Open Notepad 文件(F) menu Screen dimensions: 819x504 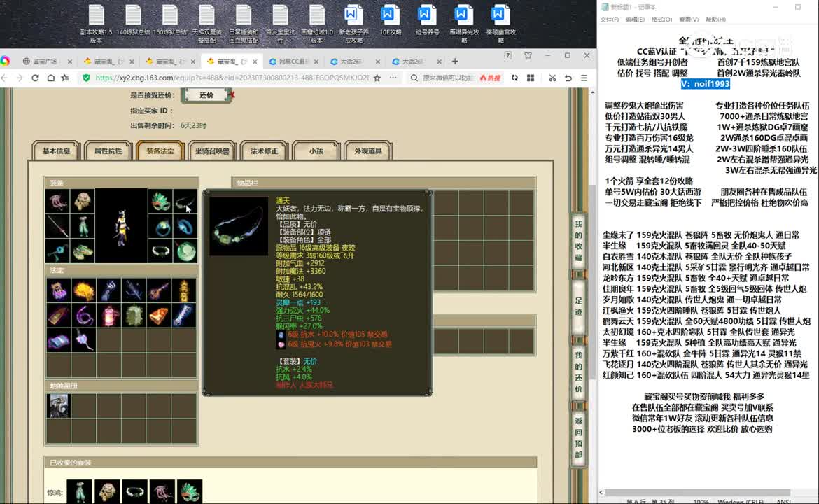(x=610, y=20)
